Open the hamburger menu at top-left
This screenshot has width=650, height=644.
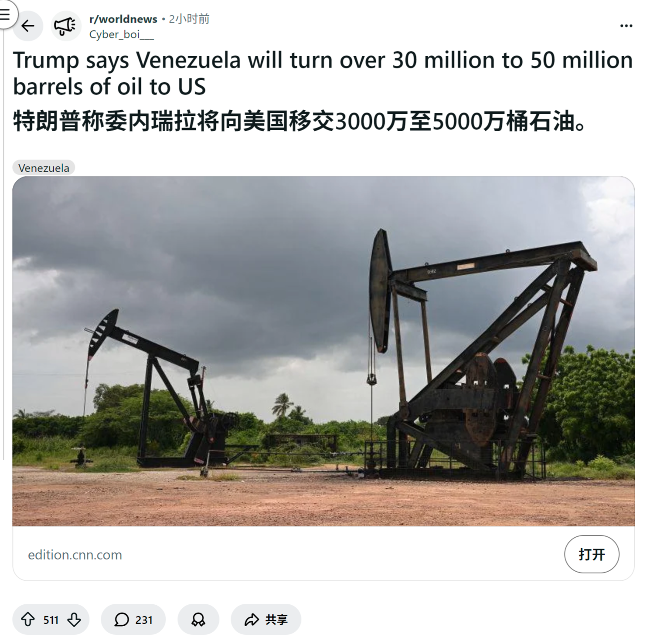5,14
